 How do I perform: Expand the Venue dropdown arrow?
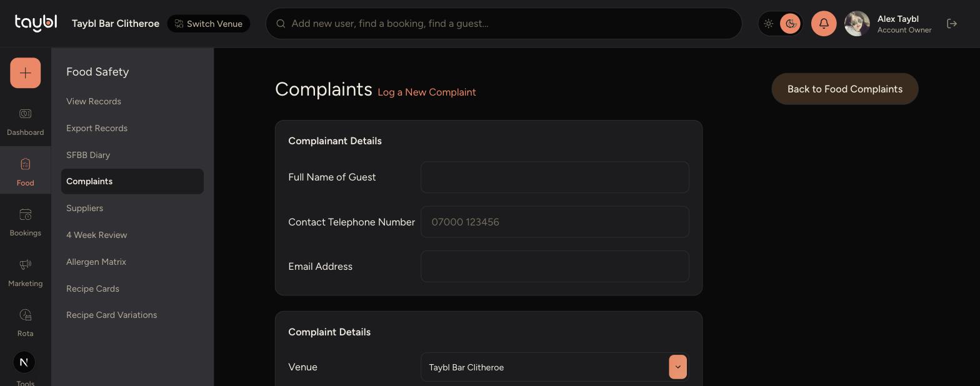pyautogui.click(x=677, y=367)
